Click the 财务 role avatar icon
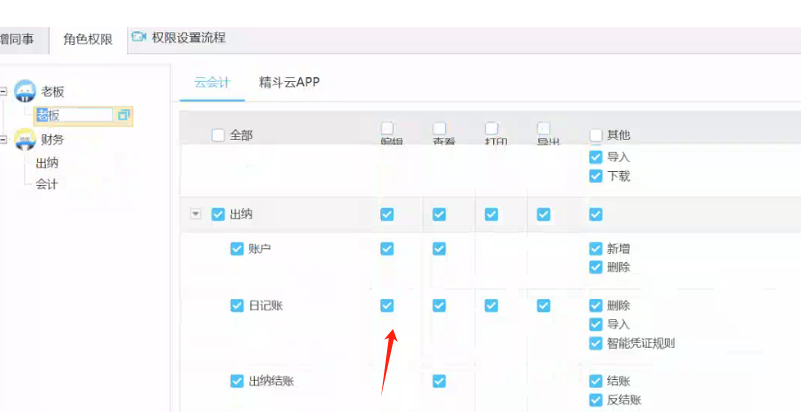 point(25,139)
